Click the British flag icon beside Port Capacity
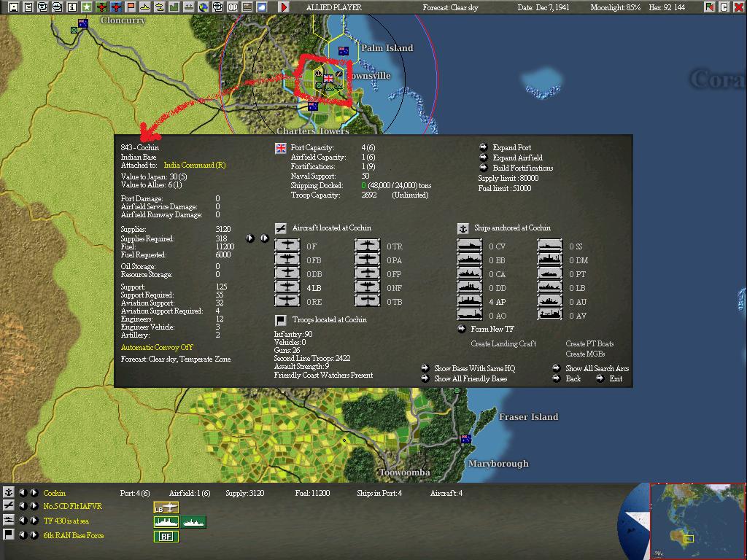747x560 pixels. tap(281, 148)
